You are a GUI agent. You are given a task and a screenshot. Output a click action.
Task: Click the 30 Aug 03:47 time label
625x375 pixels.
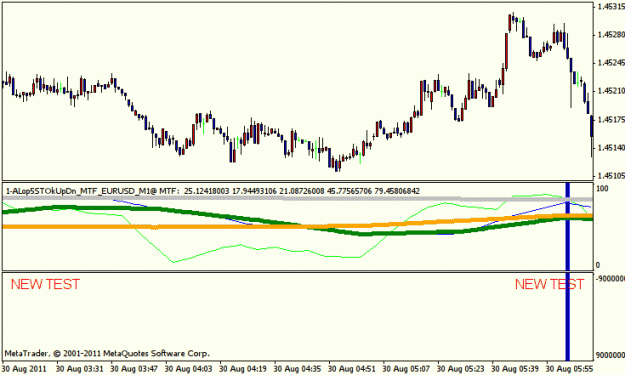(134, 369)
